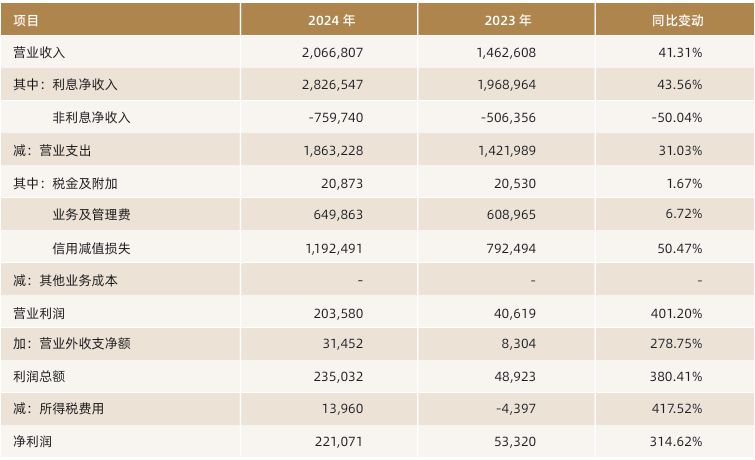Select the 利润总额 row label
Image resolution: width=755 pixels, height=460 pixels.
39,377
